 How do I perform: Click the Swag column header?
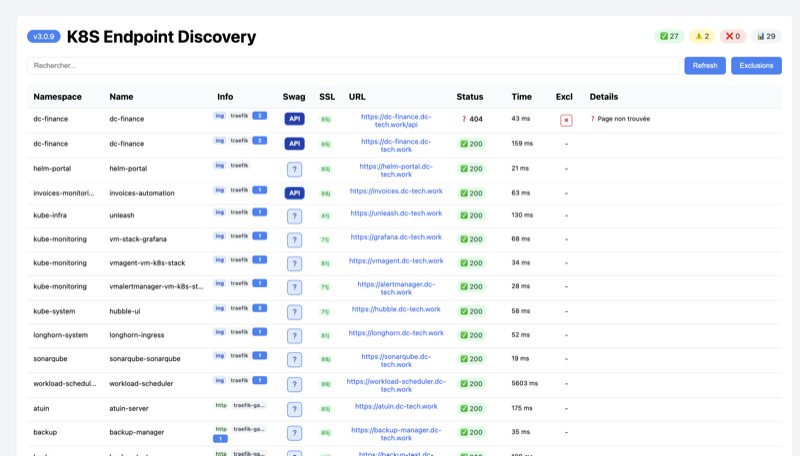[294, 97]
